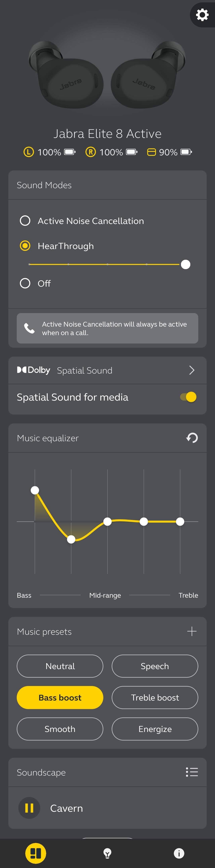Click the bass equalizer control point
Image resolution: width=215 pixels, height=868 pixels.
(35, 490)
